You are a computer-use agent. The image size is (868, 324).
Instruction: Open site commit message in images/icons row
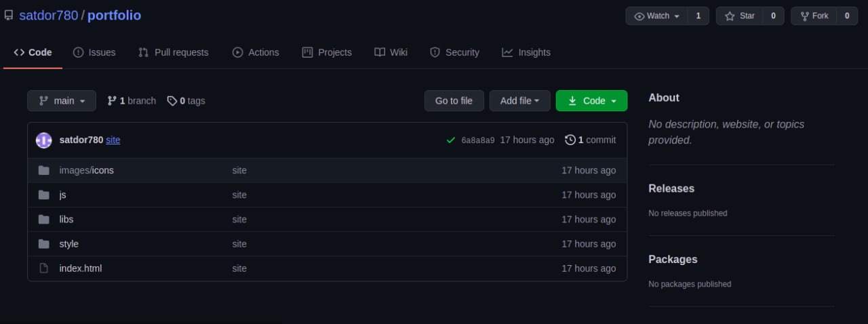239,170
